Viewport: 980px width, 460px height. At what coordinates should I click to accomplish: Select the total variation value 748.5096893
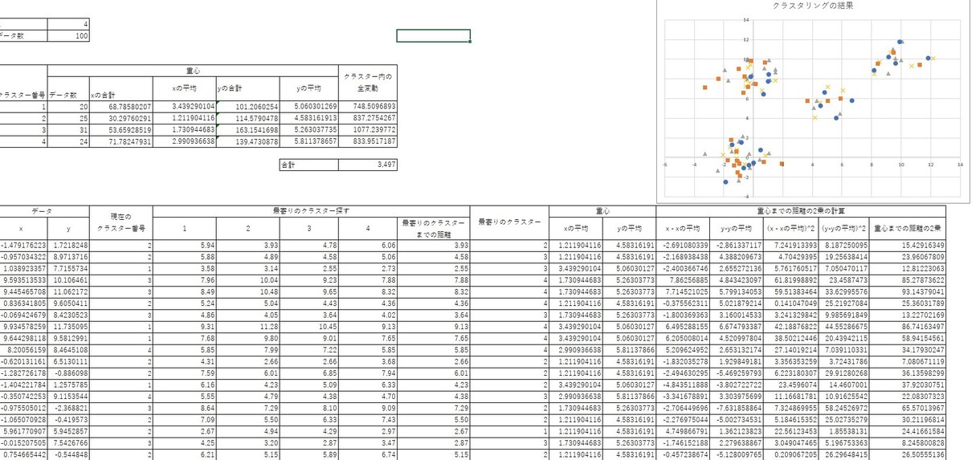[367, 106]
